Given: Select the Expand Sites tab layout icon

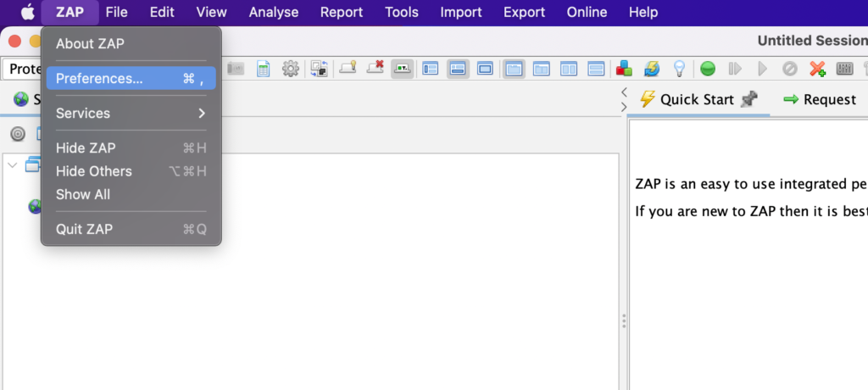Looking at the screenshot, I should tap(430, 69).
